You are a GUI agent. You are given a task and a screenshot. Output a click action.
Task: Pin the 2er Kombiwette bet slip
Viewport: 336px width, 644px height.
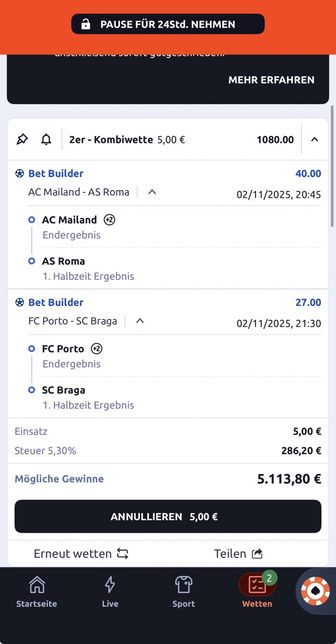(x=22, y=139)
